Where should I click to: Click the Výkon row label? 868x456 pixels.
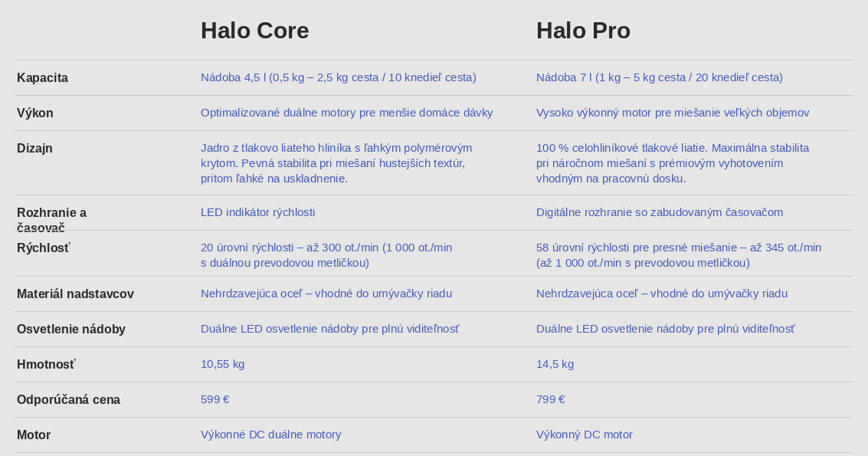(x=35, y=113)
